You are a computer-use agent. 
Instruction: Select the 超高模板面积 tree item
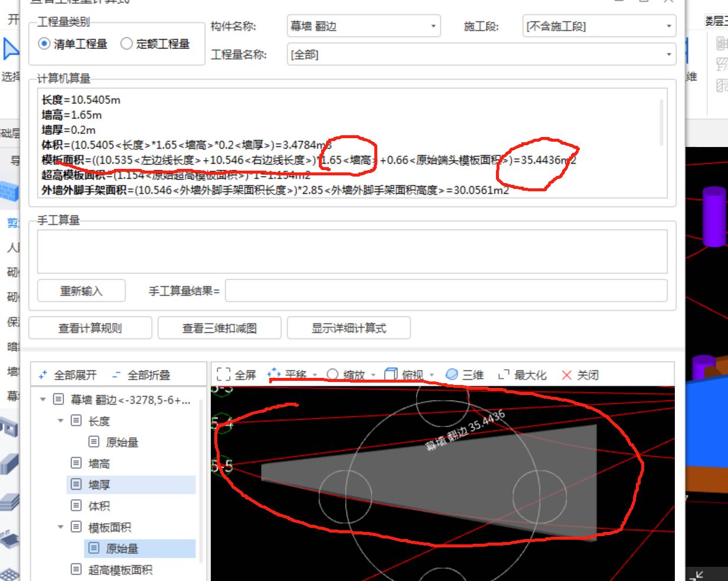(120, 570)
